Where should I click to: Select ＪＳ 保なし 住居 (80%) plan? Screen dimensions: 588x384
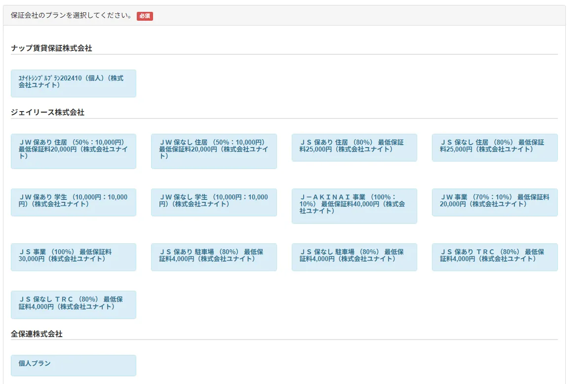click(x=494, y=147)
